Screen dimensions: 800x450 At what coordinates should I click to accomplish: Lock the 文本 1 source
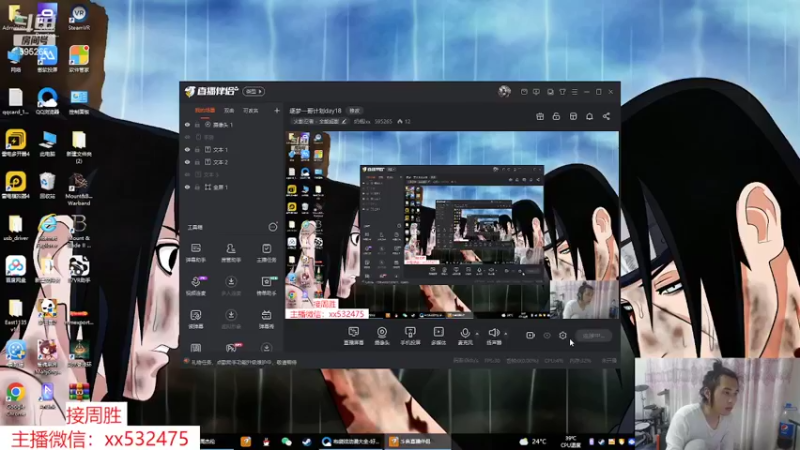[x=197, y=149]
